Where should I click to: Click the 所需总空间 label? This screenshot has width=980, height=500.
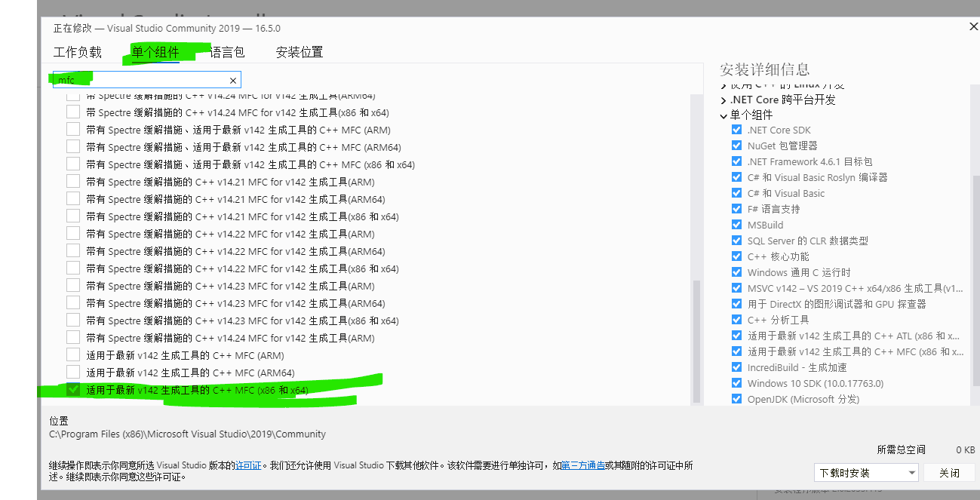tap(901, 449)
